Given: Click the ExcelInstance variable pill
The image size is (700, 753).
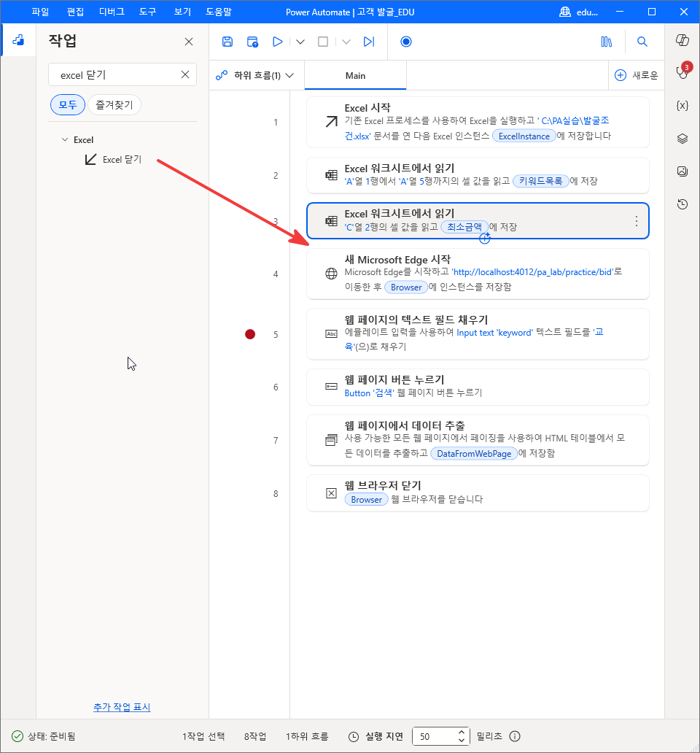Looking at the screenshot, I should pos(524,136).
